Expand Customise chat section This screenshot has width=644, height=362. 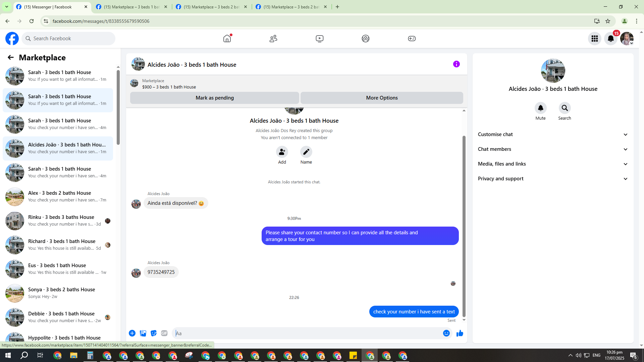[553, 134]
